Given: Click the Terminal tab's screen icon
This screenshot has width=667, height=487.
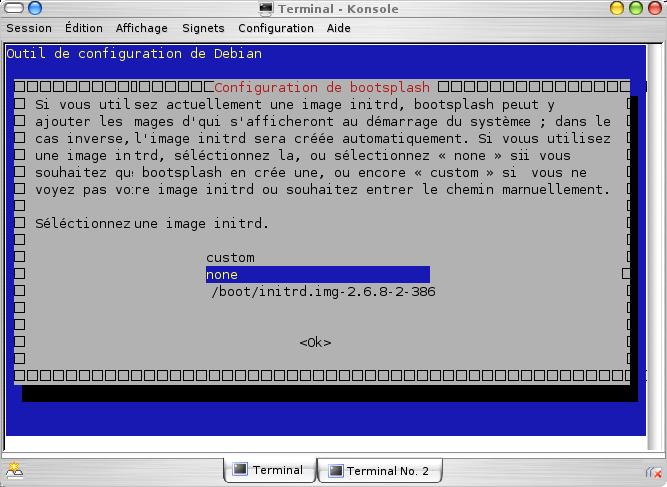Looking at the screenshot, I should point(240,470).
